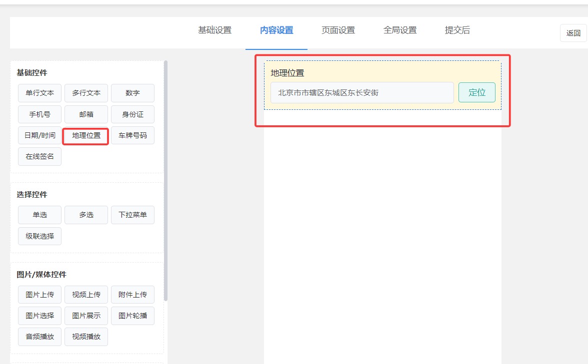Select the 单选 radio choice control
Screen dimensions: 588x364
coord(39,215)
